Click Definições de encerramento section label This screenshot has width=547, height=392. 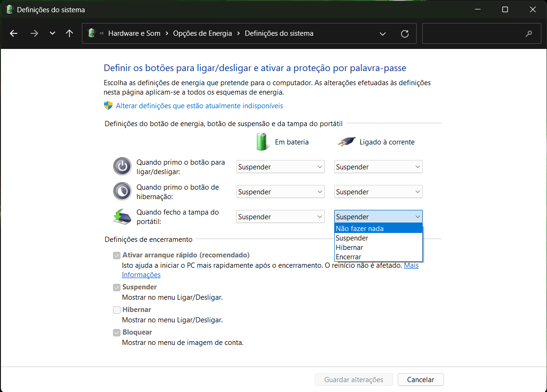pos(149,239)
